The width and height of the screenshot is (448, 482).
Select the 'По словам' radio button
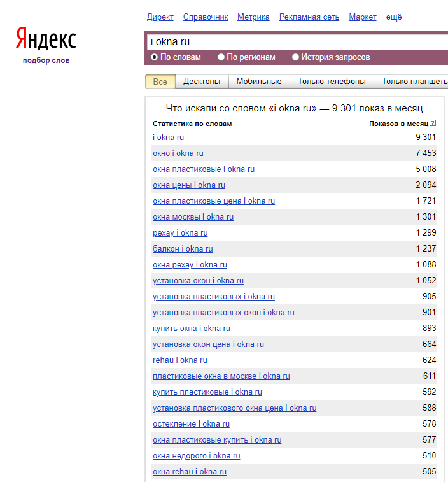pos(155,57)
